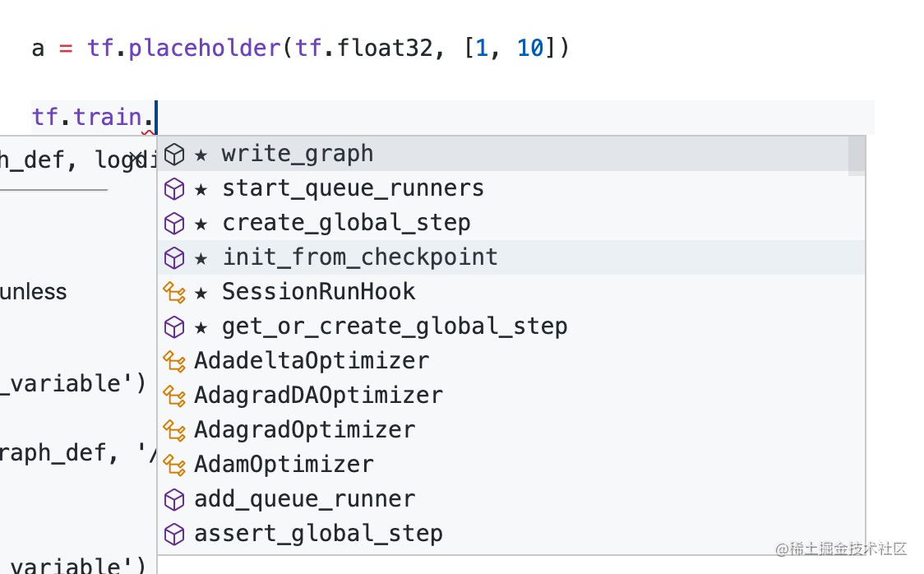Click the star next to SessionRunHook
The image size is (924, 574).
click(x=201, y=293)
